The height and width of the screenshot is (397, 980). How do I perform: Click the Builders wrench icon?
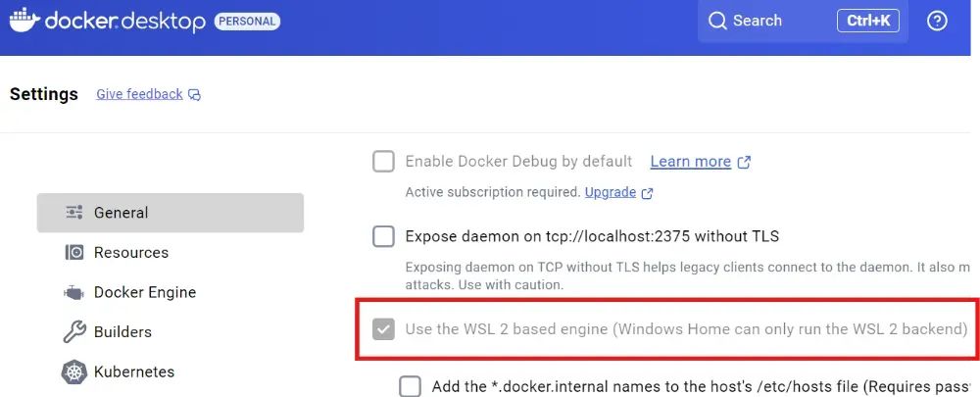pyautogui.click(x=73, y=332)
